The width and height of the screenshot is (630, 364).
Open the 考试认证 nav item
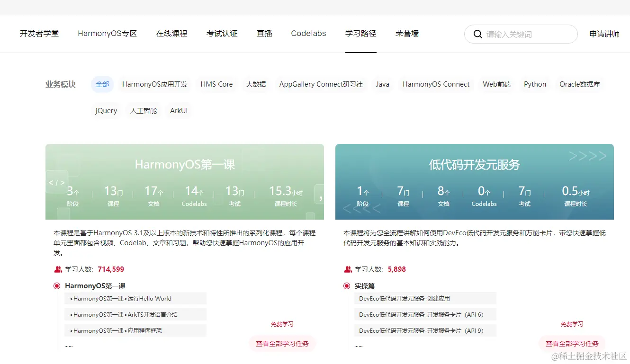[x=222, y=34]
